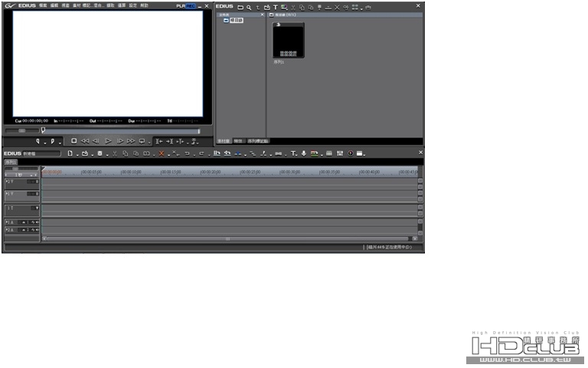Click the tools briefcase icon in bin
The height and width of the screenshot is (368, 588).
tap(368, 8)
